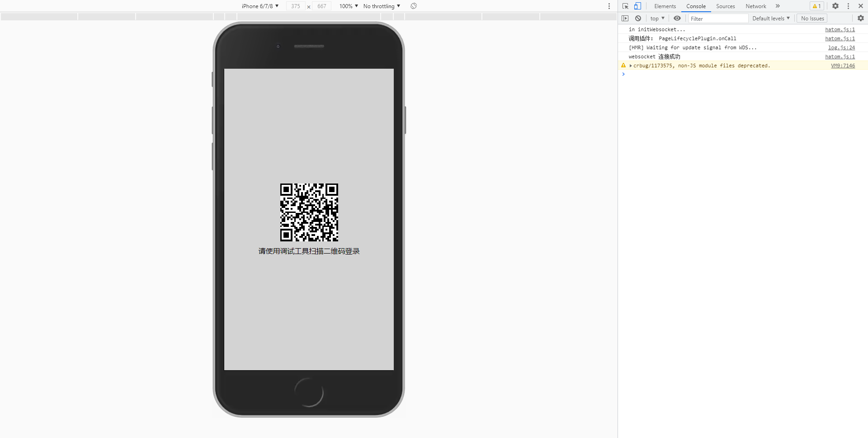The height and width of the screenshot is (438, 868).
Task: Open the Default levels dropdown
Action: coord(771,18)
